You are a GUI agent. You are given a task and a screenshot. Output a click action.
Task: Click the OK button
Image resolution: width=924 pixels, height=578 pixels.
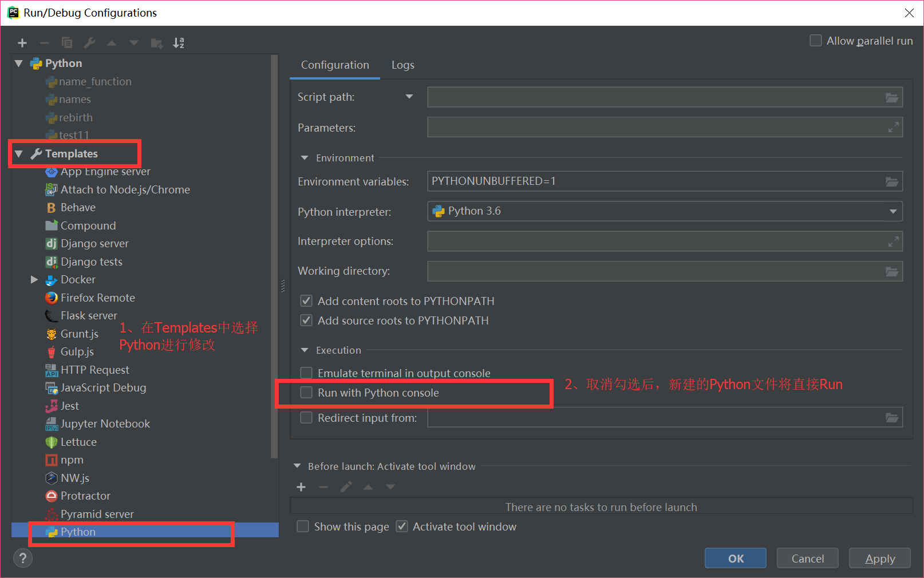pos(736,559)
